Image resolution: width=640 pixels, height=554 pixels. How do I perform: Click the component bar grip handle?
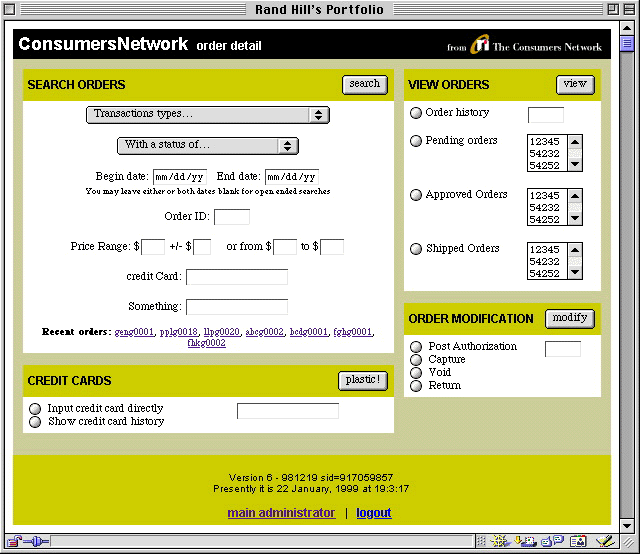(481, 541)
